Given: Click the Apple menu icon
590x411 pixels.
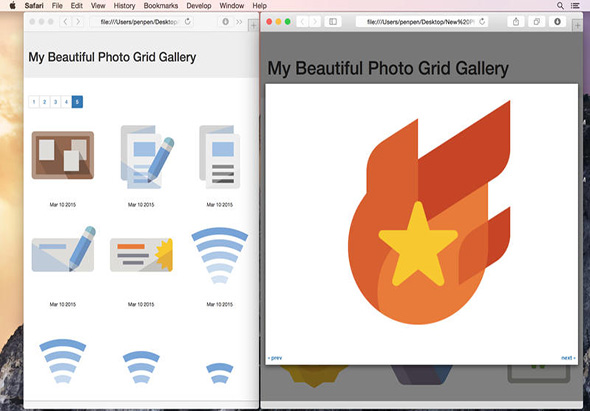Looking at the screenshot, I should [x=13, y=6].
